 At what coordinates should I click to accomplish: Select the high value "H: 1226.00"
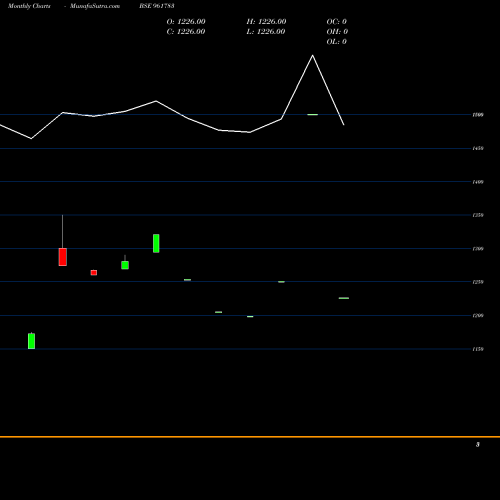coord(266,22)
